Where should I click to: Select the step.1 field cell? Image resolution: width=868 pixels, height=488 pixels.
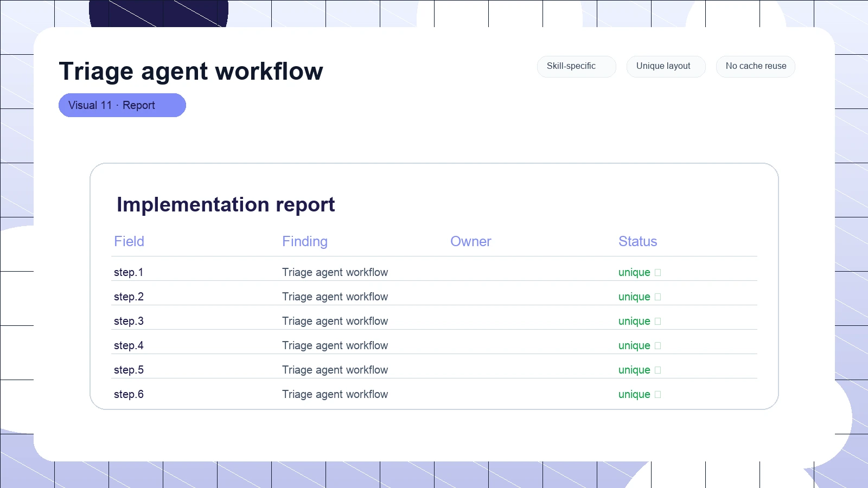[x=129, y=272]
